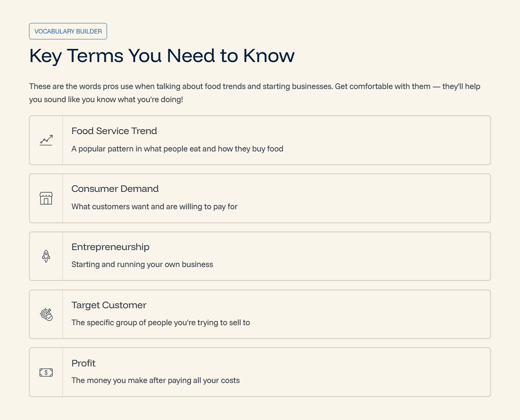The width and height of the screenshot is (520, 420).
Task: Click the Food Service Trend title
Action: click(114, 131)
